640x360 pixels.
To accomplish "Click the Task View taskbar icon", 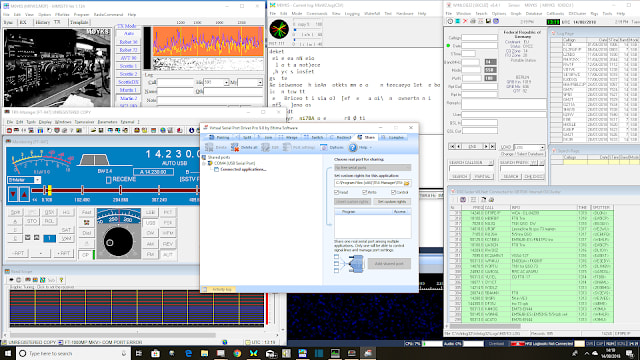I will (x=139, y=353).
